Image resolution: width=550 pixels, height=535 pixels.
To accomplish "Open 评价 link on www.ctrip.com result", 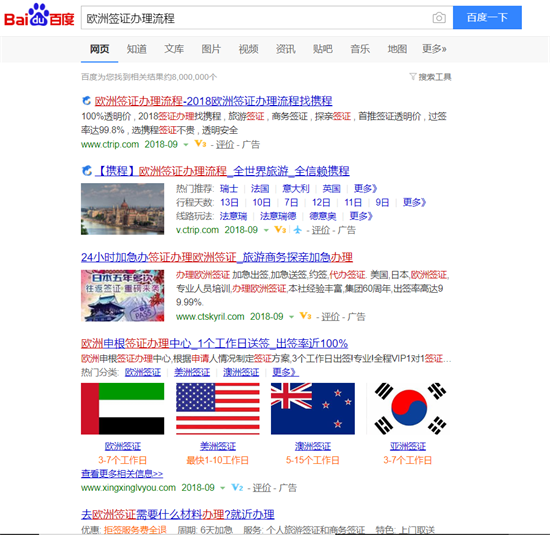I will tap(224, 145).
